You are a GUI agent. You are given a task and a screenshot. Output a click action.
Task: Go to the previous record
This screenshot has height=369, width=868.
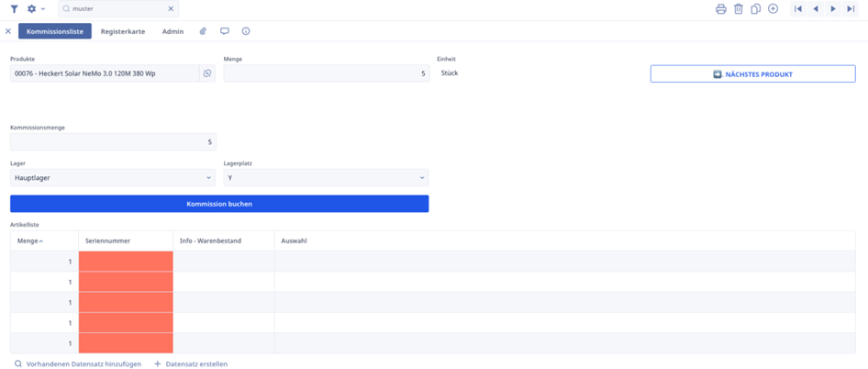pyautogui.click(x=816, y=9)
